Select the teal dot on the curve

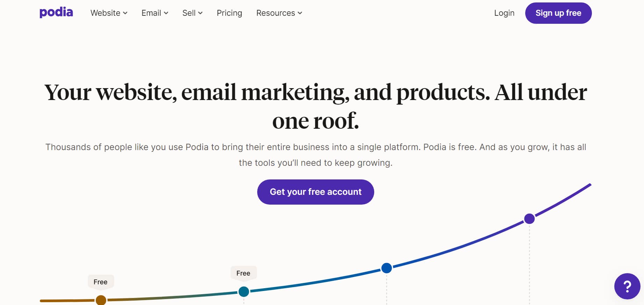pos(244,291)
